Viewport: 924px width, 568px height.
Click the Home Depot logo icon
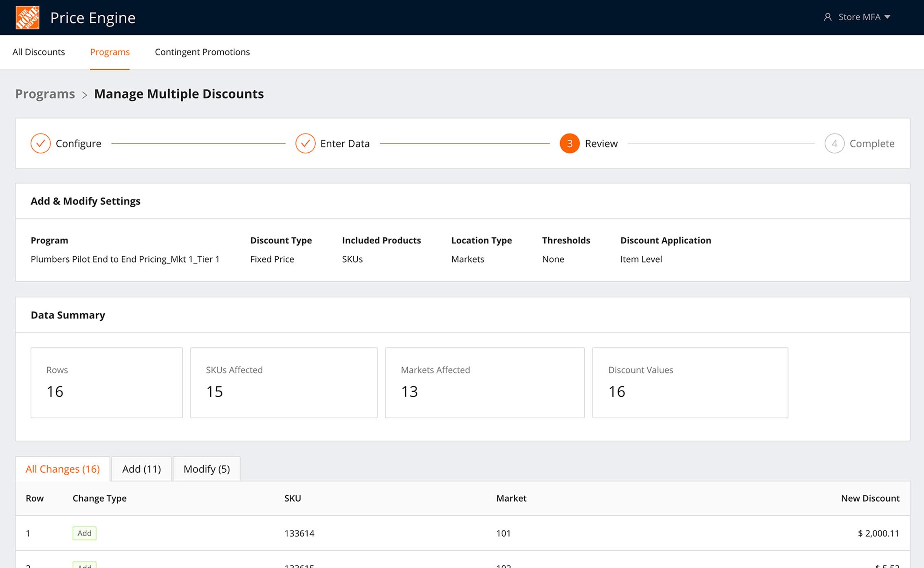27,18
